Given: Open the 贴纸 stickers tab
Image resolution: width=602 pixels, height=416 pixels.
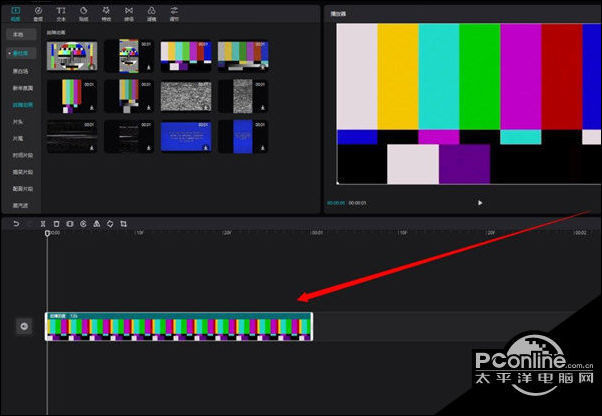Looking at the screenshot, I should coord(83,14).
